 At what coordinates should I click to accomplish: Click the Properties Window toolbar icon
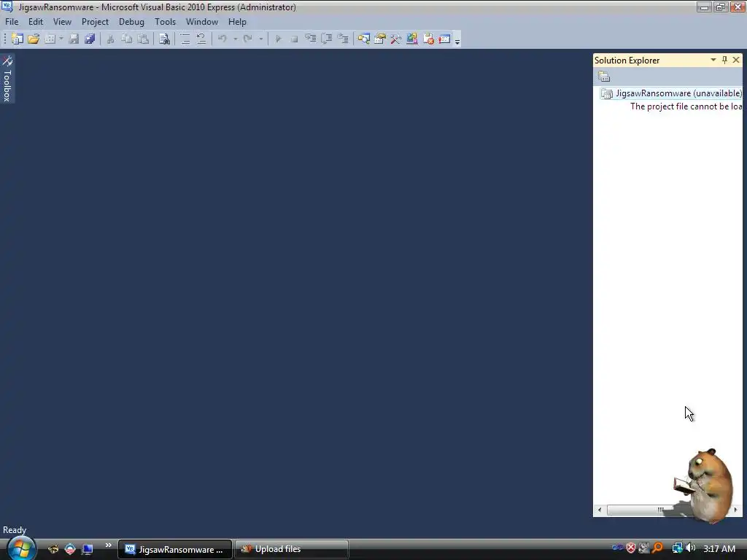coord(380,39)
